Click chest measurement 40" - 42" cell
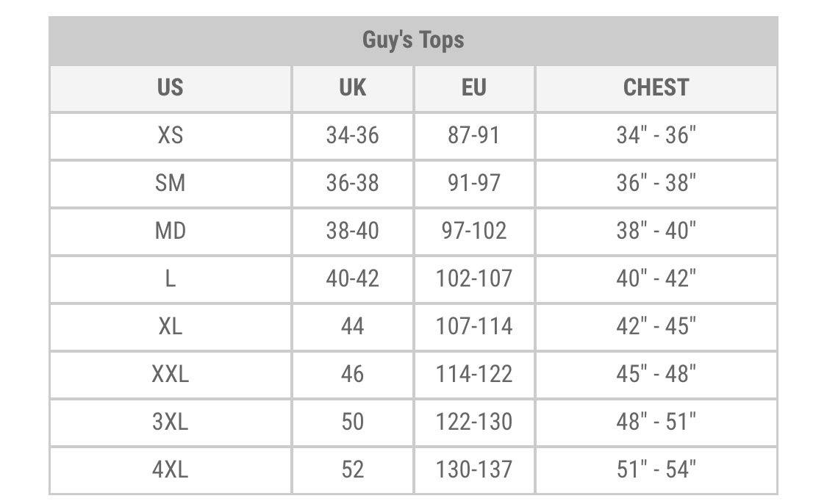The height and width of the screenshot is (504, 827). (x=656, y=278)
